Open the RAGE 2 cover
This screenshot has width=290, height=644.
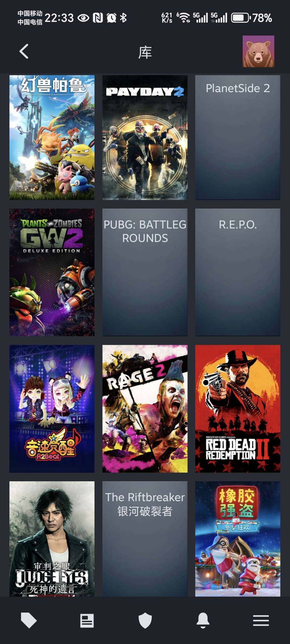pos(145,409)
